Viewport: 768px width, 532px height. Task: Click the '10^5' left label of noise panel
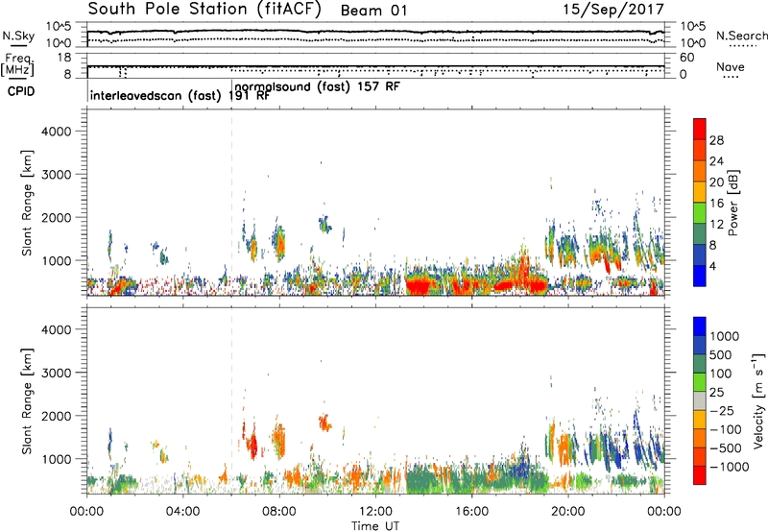(59, 27)
